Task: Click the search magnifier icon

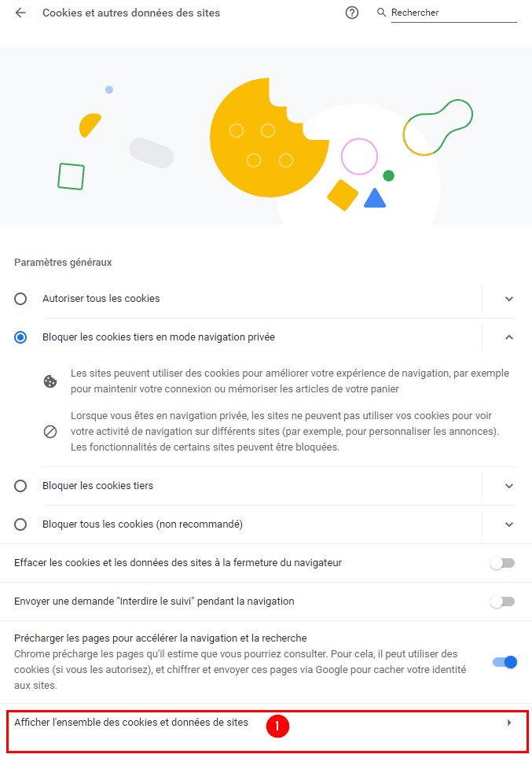Action: [x=381, y=13]
